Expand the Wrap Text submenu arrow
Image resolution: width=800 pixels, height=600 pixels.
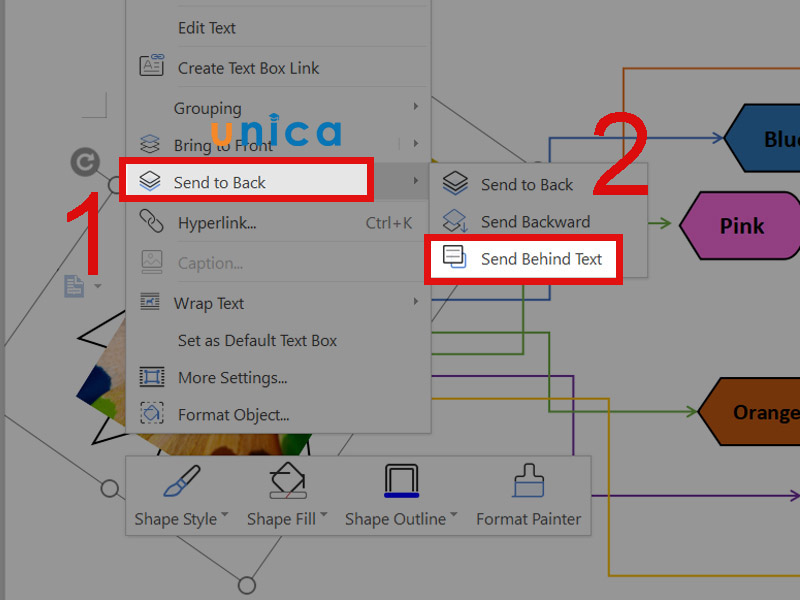[x=416, y=302]
